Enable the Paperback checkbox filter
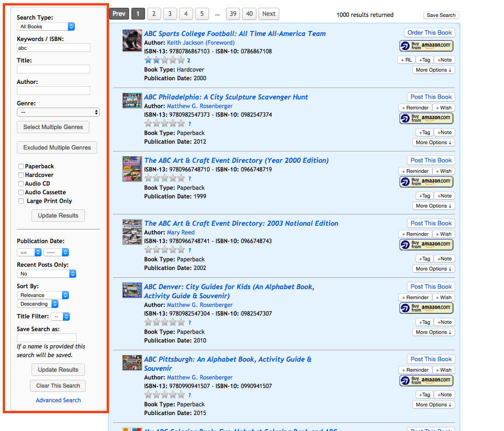Viewport: 504px width, 431px height. [21, 166]
